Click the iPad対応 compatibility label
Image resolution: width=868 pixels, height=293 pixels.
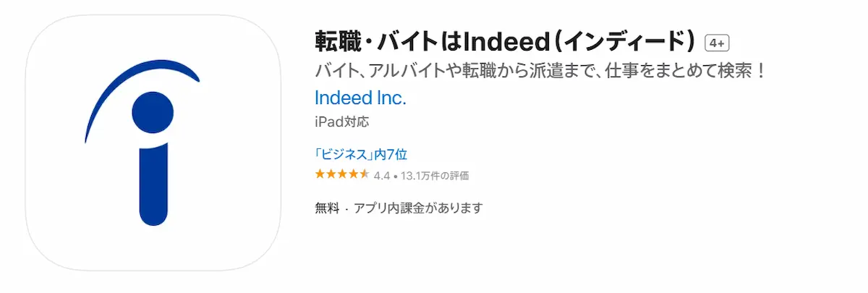click(x=341, y=122)
